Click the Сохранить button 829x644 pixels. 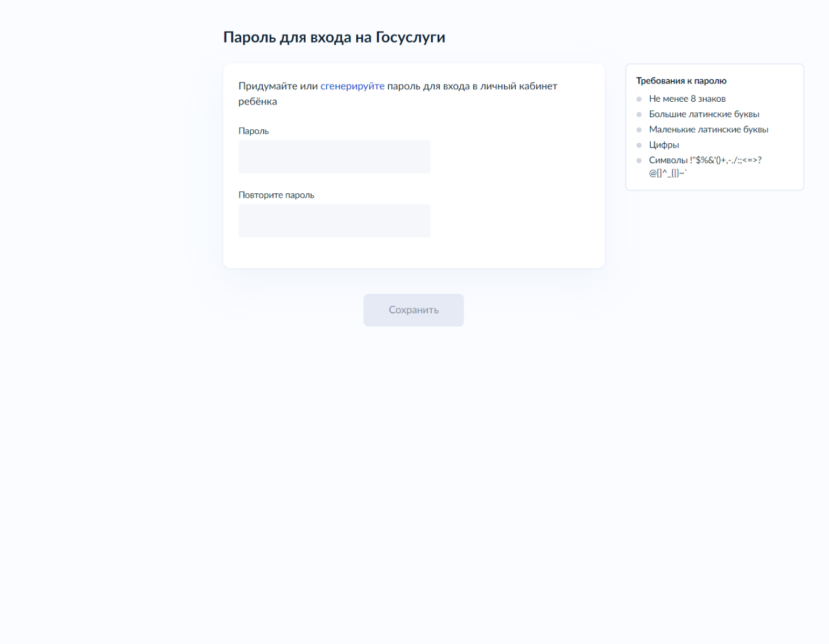coord(413,310)
